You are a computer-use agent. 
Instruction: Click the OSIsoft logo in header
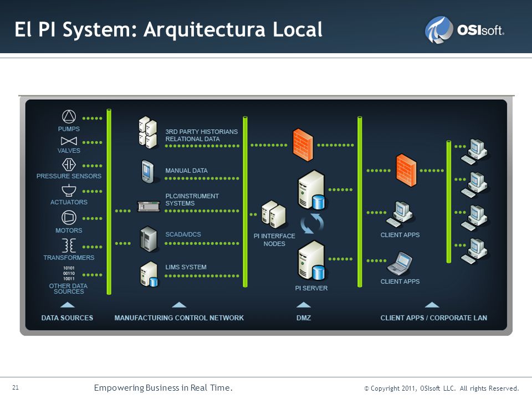point(464,30)
